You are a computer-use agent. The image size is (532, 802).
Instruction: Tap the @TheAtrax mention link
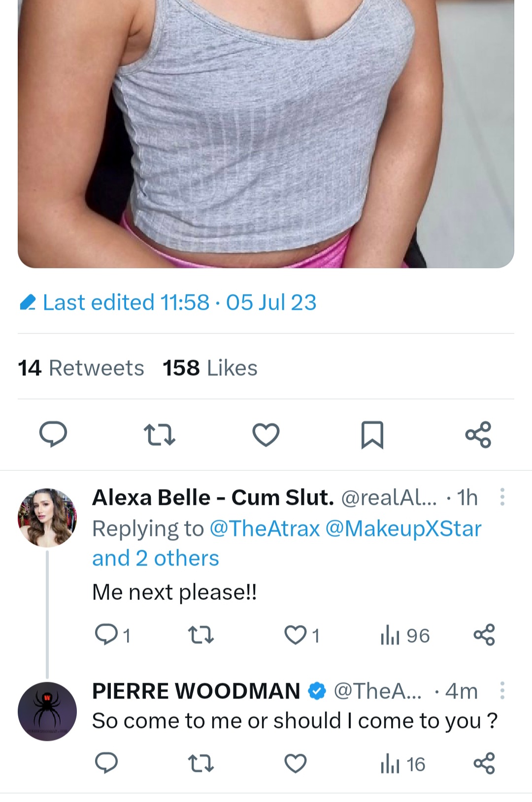point(265,528)
